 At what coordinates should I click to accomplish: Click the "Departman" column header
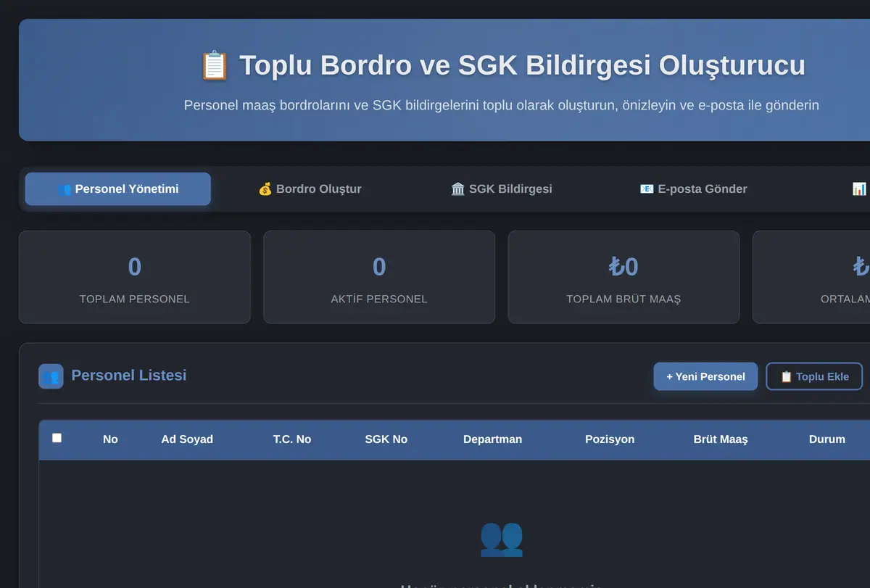tap(492, 439)
